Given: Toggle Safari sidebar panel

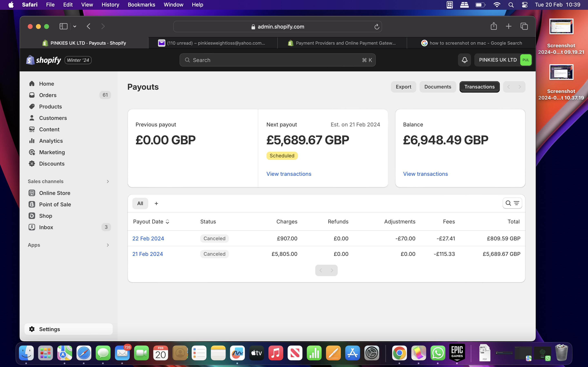Looking at the screenshot, I should tap(63, 26).
